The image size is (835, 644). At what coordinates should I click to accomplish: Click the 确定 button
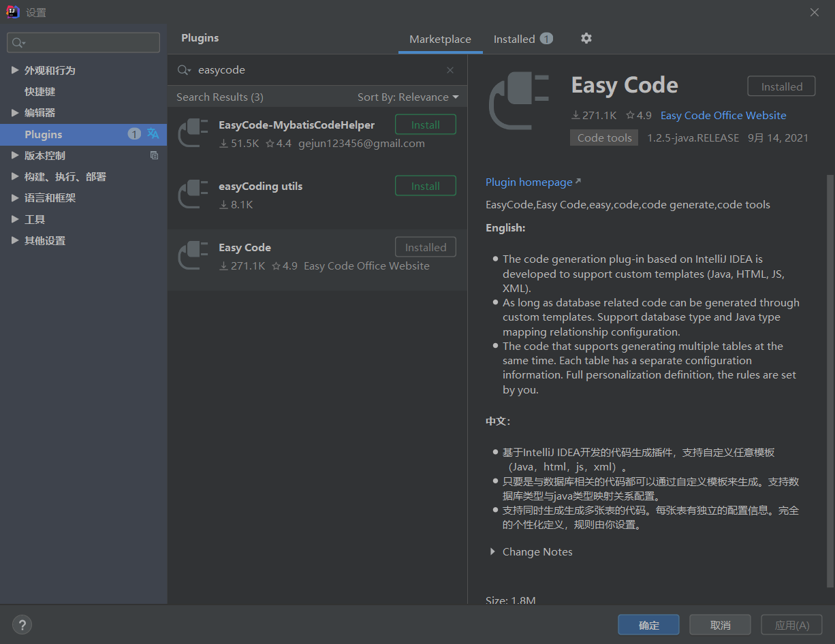click(x=648, y=625)
